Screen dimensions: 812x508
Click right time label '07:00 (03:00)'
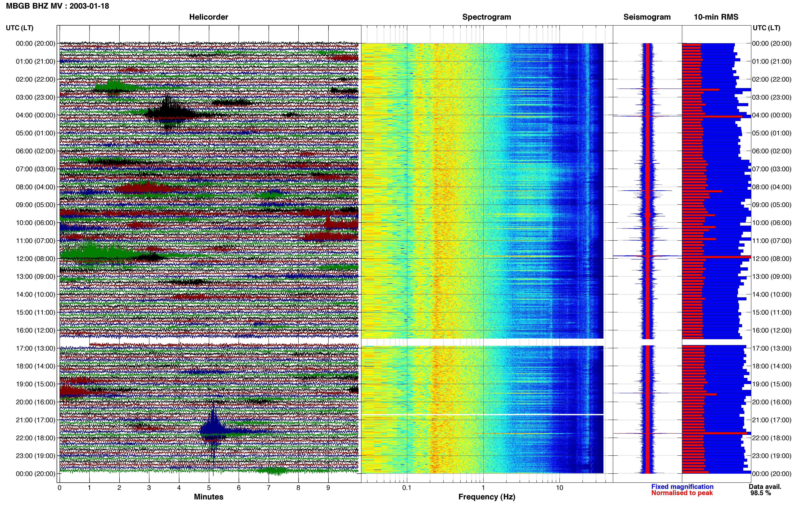[772, 169]
